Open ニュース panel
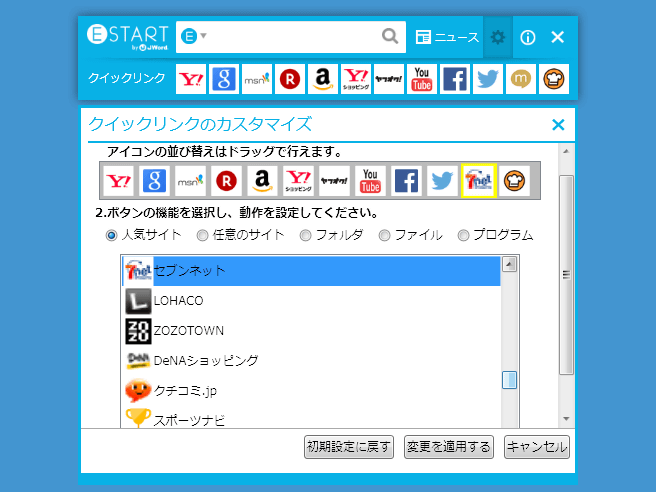The width and height of the screenshot is (656, 492). tap(447, 37)
